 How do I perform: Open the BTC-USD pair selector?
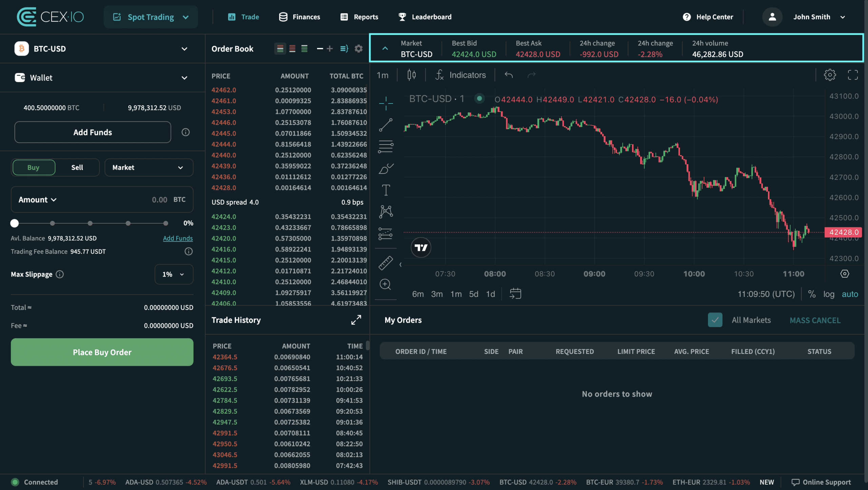coord(102,49)
